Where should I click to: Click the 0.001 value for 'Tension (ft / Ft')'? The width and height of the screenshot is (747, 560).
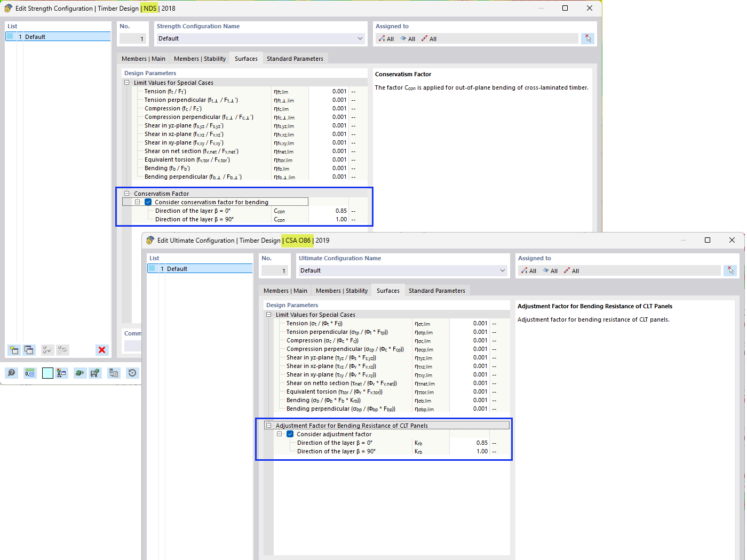pyautogui.click(x=328, y=91)
